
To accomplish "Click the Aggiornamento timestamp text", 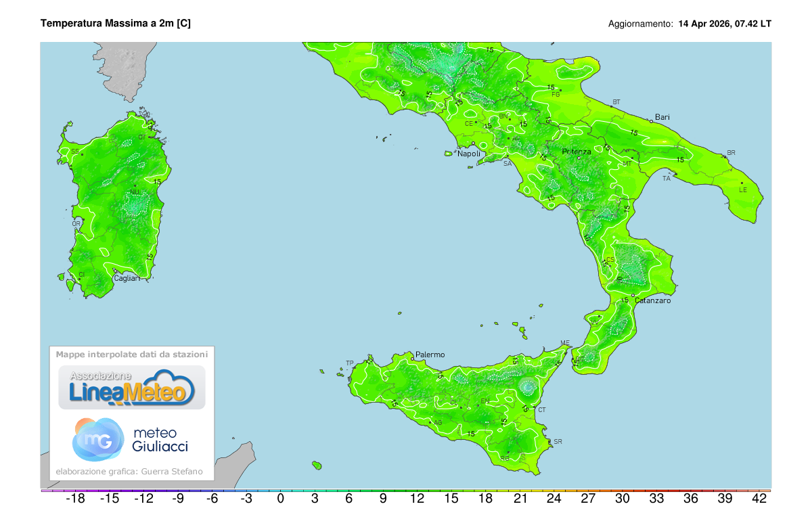I will (x=690, y=22).
